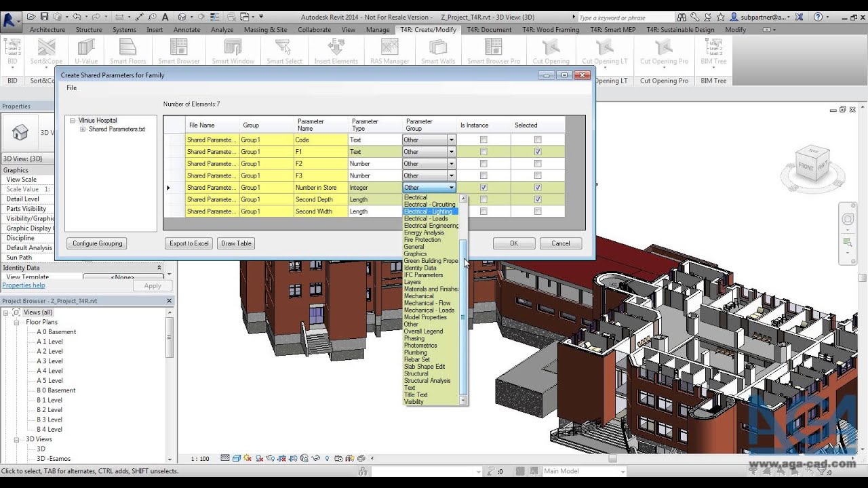This screenshot has width=868, height=488.
Task: Click the RAS Manager ribbon icon
Action: (389, 47)
